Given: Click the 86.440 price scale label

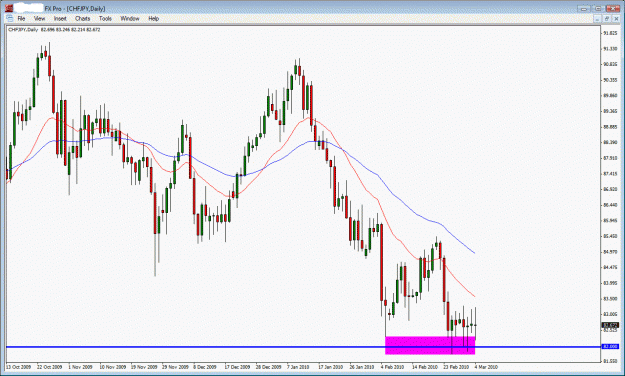Looking at the screenshot, I should (610, 205).
